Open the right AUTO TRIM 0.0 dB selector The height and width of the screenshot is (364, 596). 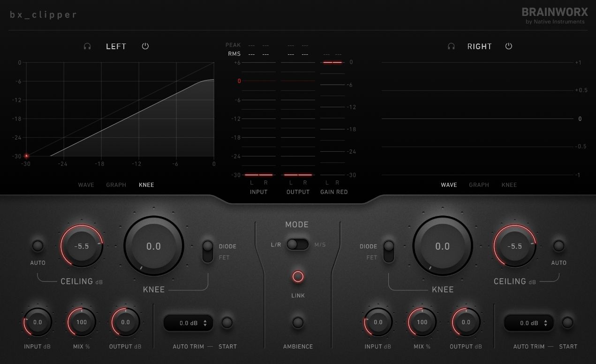tap(529, 323)
